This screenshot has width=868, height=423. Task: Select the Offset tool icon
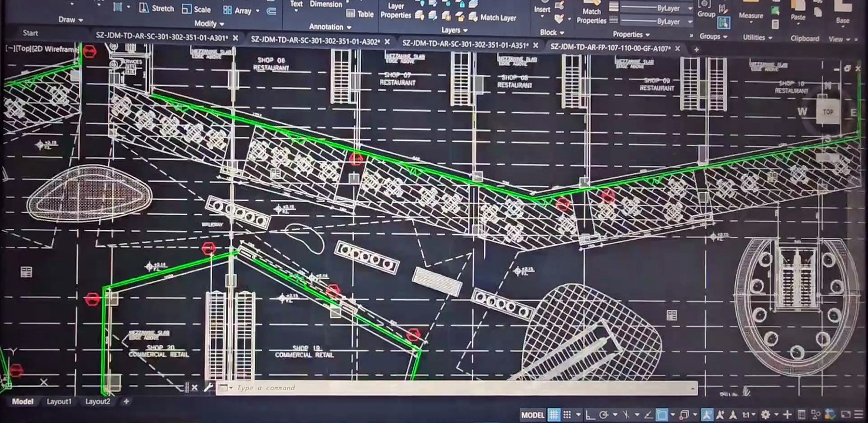tap(272, 11)
